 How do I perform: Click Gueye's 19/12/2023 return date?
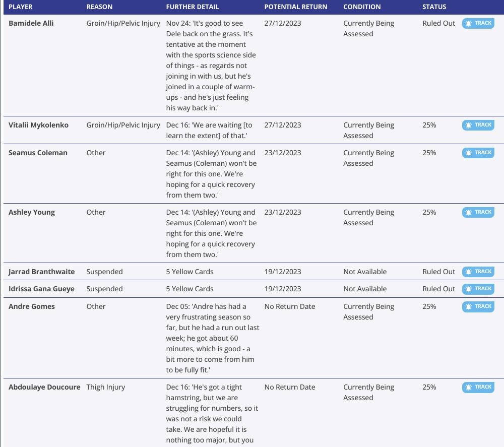[x=283, y=289]
